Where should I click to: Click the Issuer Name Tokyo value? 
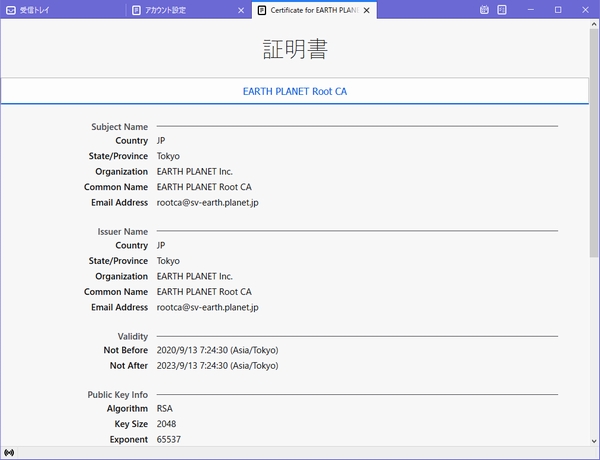[168, 261]
